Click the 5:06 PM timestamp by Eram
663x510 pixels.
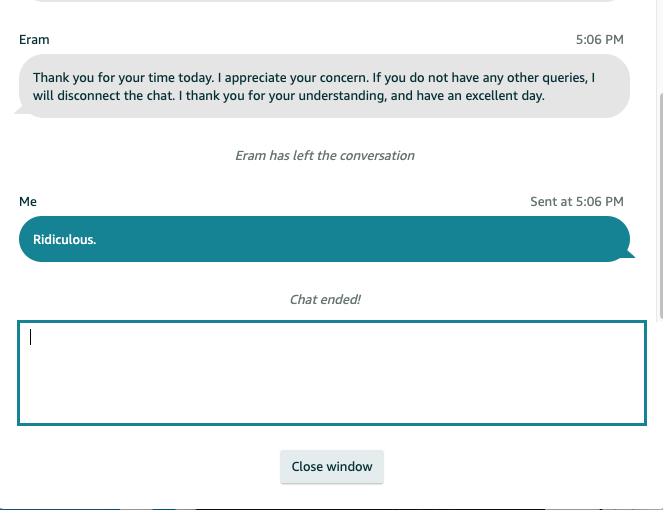click(x=600, y=40)
